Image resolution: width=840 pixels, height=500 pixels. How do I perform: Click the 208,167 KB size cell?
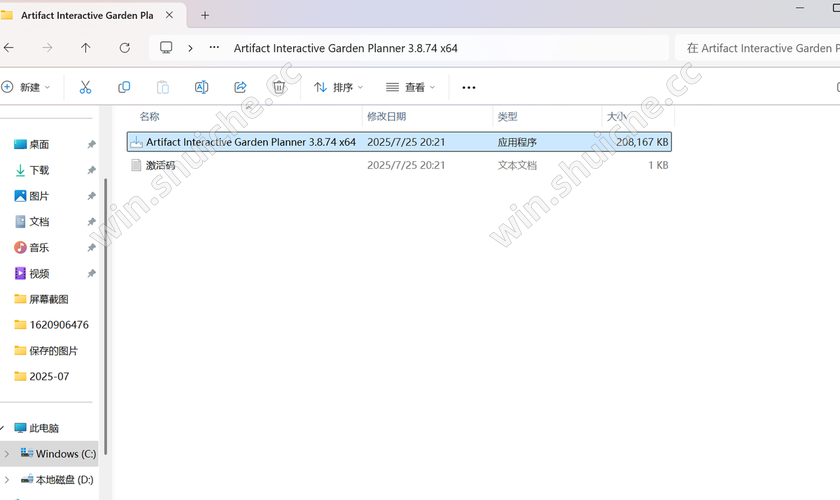pyautogui.click(x=642, y=142)
